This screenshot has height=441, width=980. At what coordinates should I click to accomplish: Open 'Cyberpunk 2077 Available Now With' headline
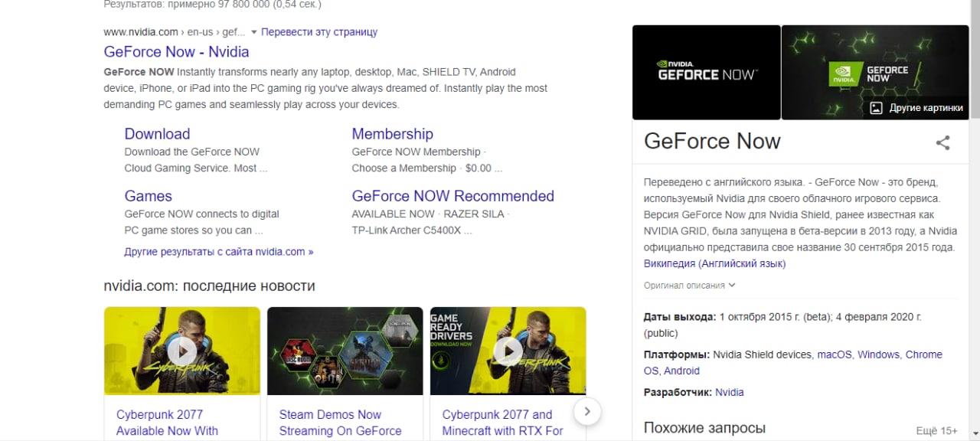pos(167,423)
